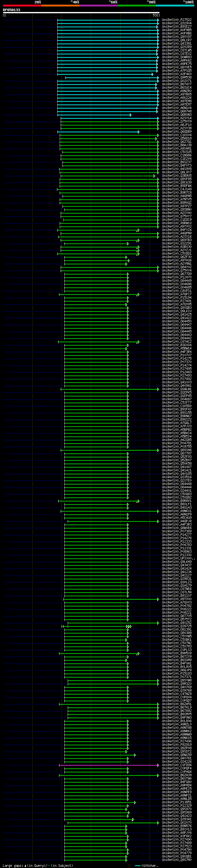This screenshot has width=197, height=868.
Task: Click the long green alignment bar for UniRef100_A9TV00
Action: coord(111,599)
